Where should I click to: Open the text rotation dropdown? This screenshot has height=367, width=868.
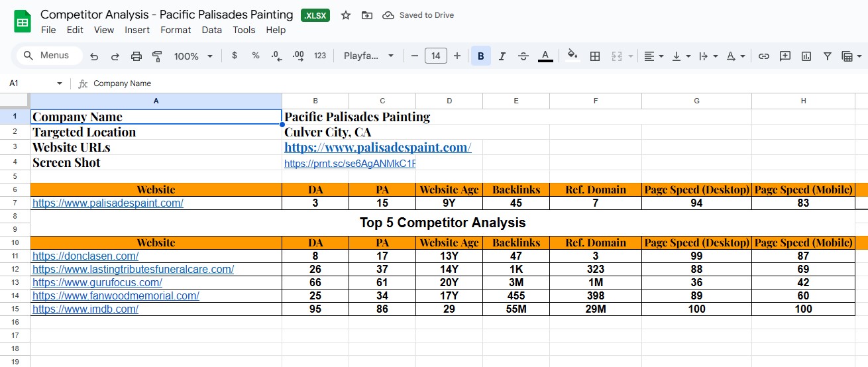[735, 56]
